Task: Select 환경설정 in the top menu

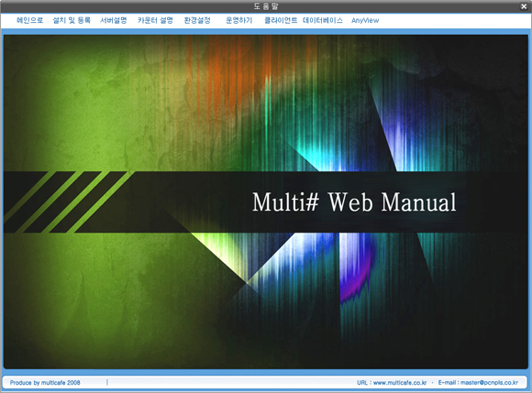Action: (x=197, y=20)
